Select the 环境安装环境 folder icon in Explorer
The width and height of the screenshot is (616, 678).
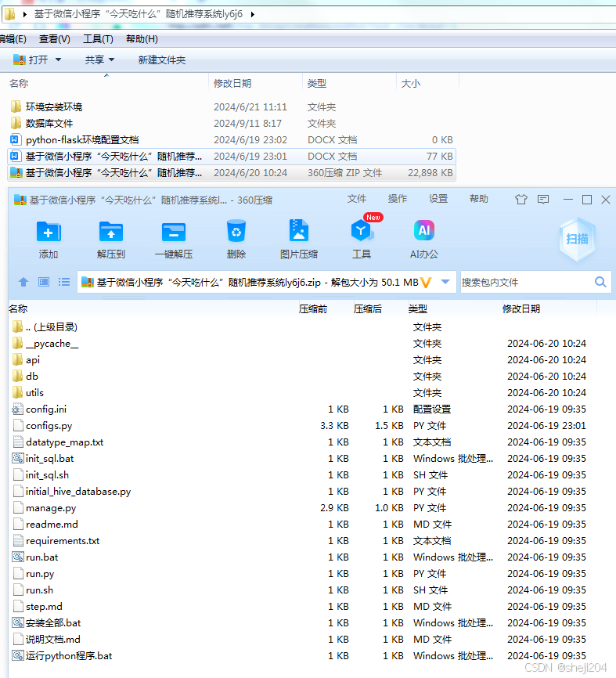pyautogui.click(x=16, y=106)
